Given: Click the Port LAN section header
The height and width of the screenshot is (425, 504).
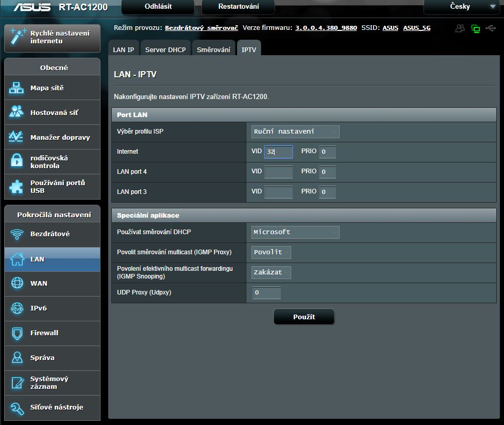Looking at the screenshot, I should click(304, 115).
